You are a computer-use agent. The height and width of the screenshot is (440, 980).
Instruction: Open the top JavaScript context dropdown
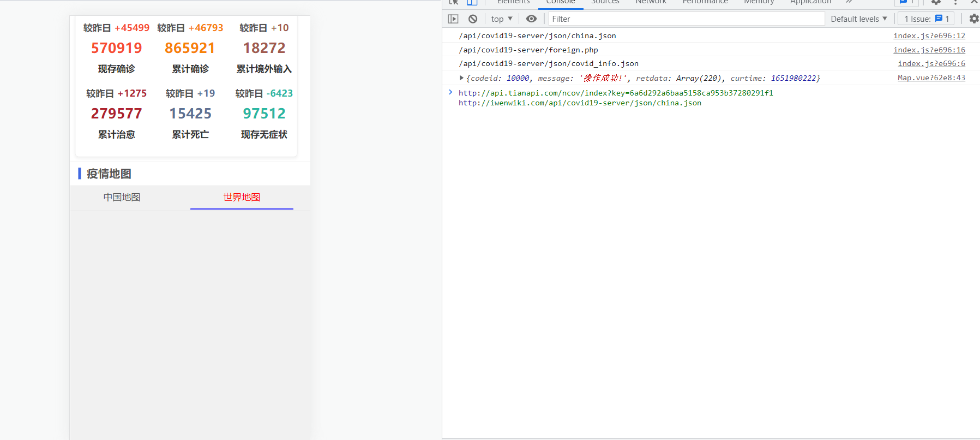click(502, 19)
